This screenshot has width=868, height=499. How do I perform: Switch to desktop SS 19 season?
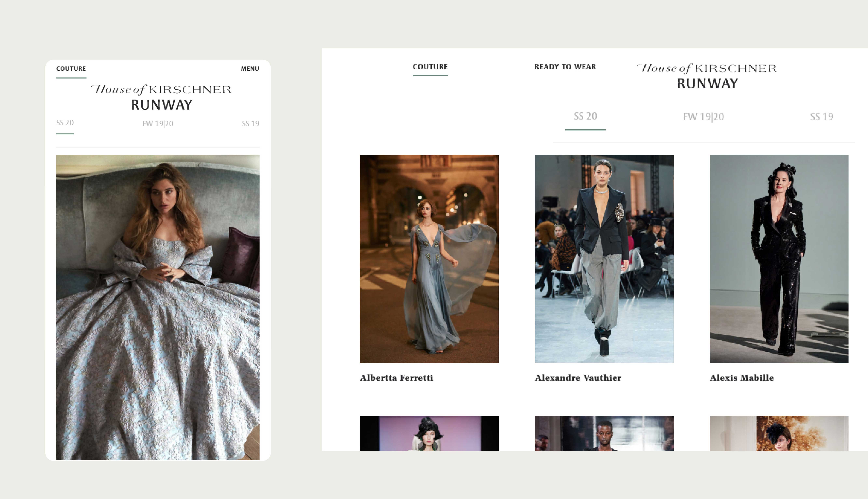point(821,117)
